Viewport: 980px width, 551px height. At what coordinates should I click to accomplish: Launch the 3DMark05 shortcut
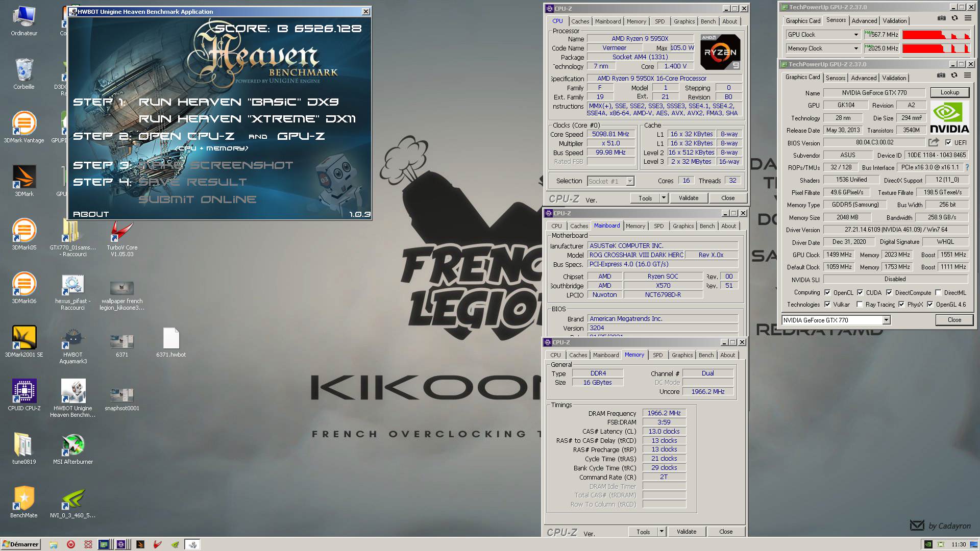click(24, 235)
